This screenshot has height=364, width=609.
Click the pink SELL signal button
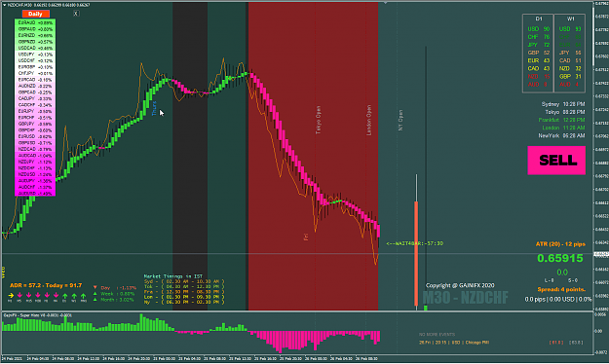pos(556,161)
